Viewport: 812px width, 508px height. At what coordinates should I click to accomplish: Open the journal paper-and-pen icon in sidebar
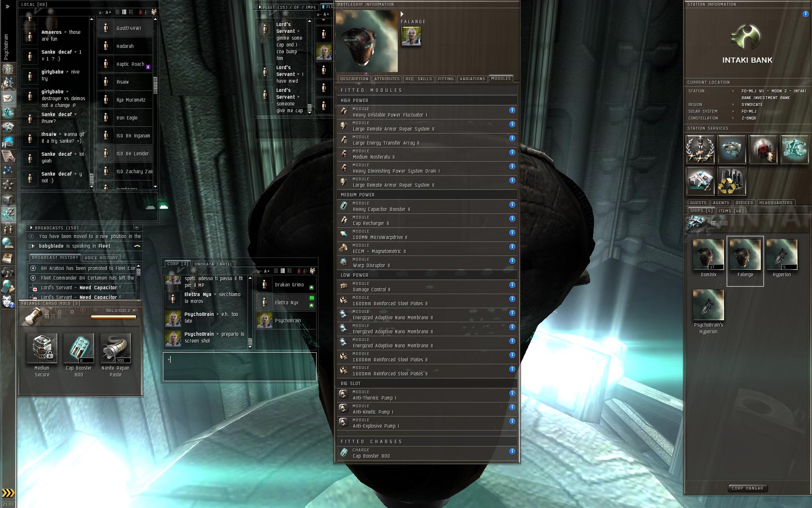[8, 156]
